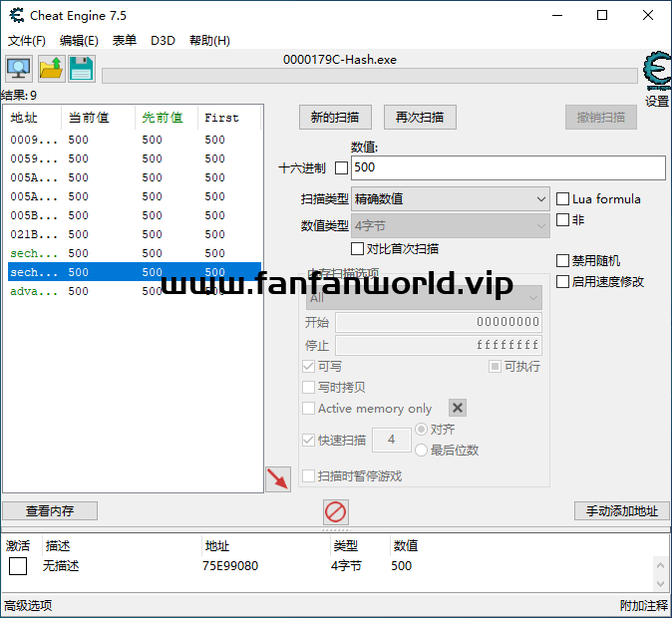
Task: Toggle the 十六进制 hex checkbox
Action: tap(341, 168)
